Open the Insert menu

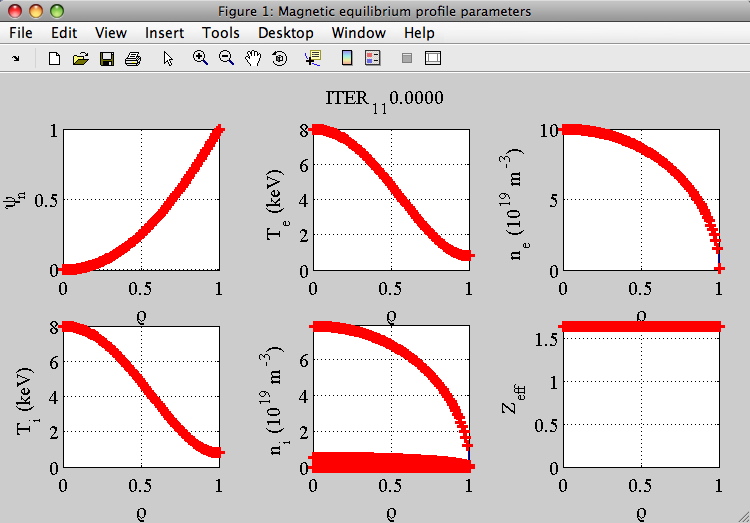(x=164, y=33)
